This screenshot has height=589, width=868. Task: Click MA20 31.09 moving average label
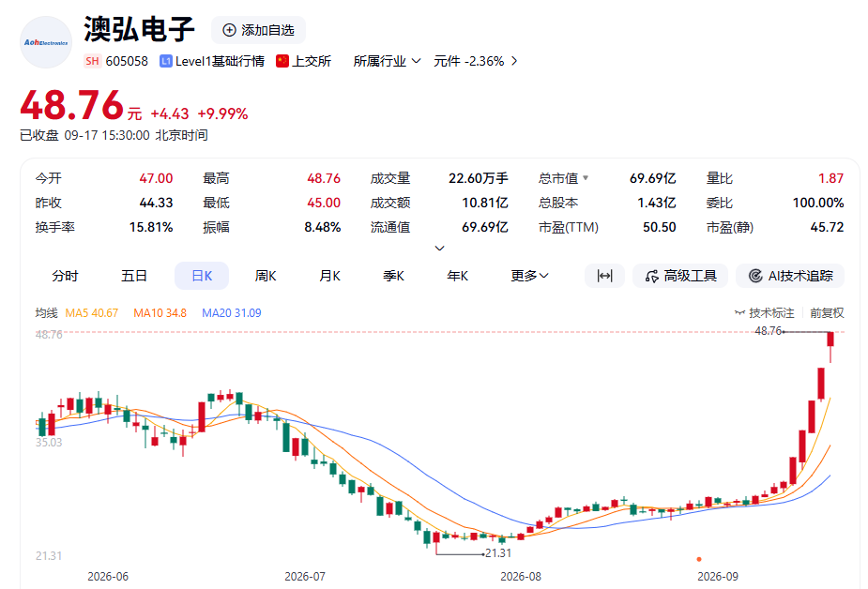tap(232, 313)
